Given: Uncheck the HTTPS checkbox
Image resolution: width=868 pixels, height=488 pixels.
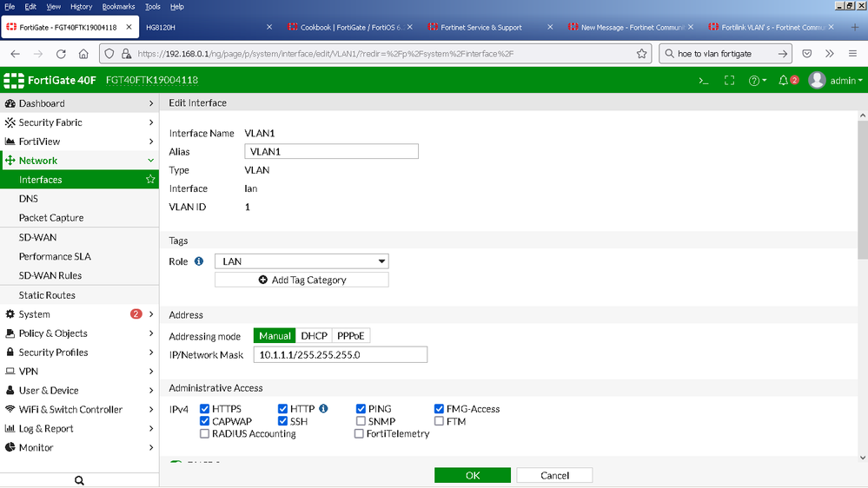Looking at the screenshot, I should (204, 409).
